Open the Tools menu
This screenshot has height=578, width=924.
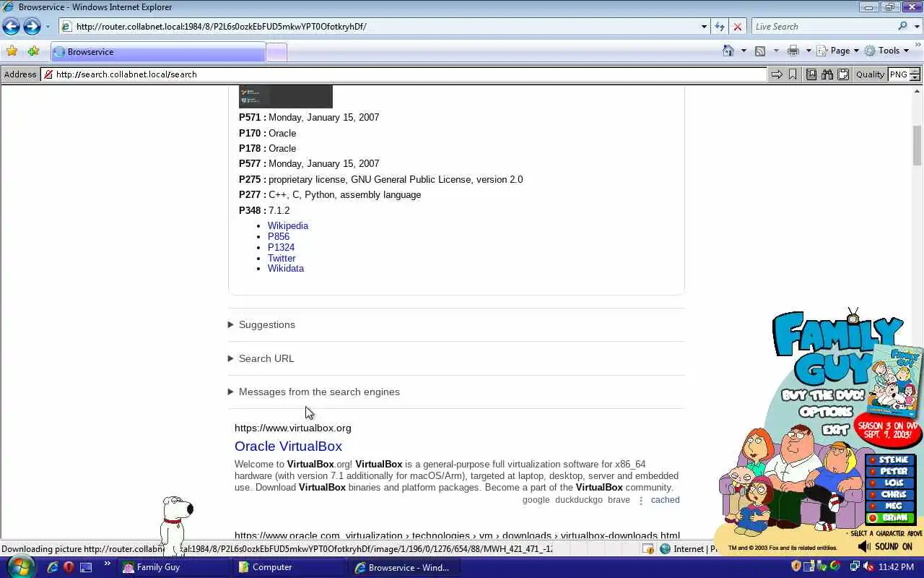pyautogui.click(x=886, y=51)
